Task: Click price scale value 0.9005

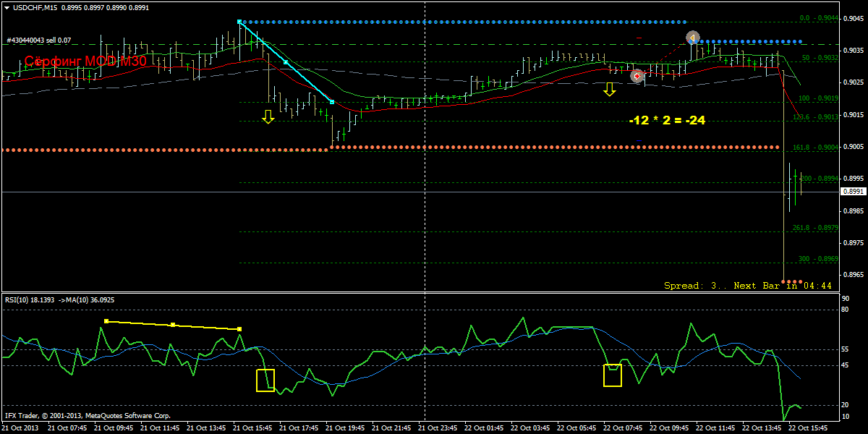Action: click(853, 147)
